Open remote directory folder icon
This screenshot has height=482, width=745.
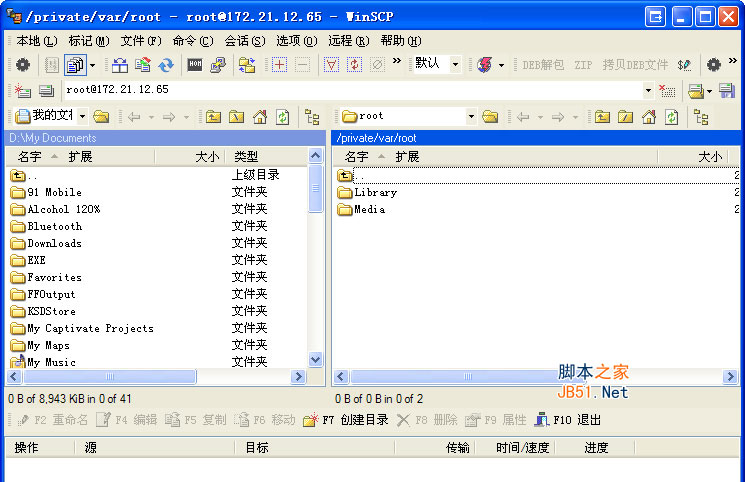490,116
